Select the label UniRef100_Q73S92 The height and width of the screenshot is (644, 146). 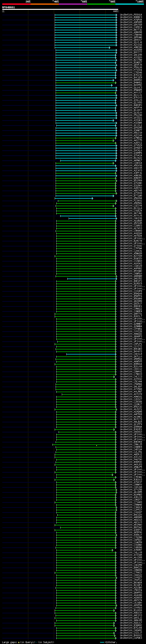[131, 246]
